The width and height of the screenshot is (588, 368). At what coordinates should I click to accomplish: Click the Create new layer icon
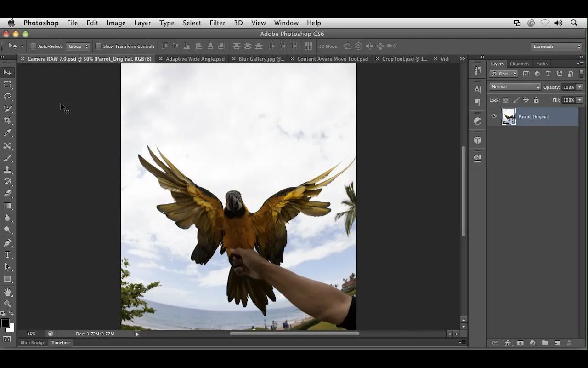coord(557,343)
